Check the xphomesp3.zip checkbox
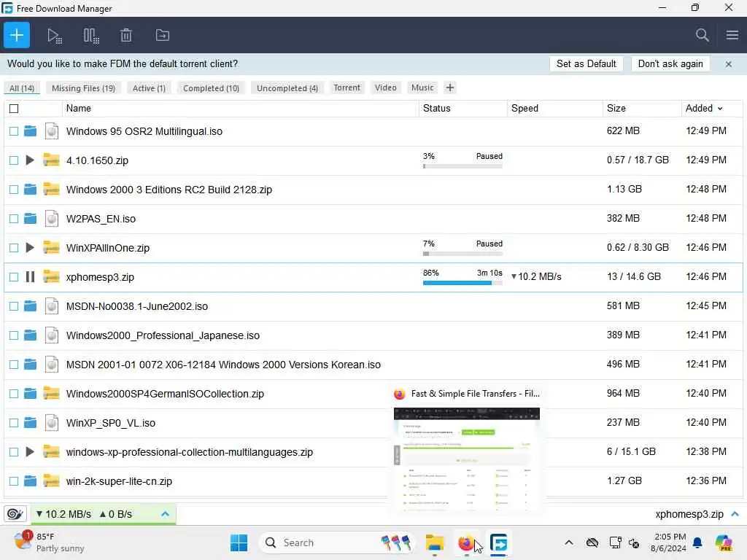 click(x=14, y=276)
